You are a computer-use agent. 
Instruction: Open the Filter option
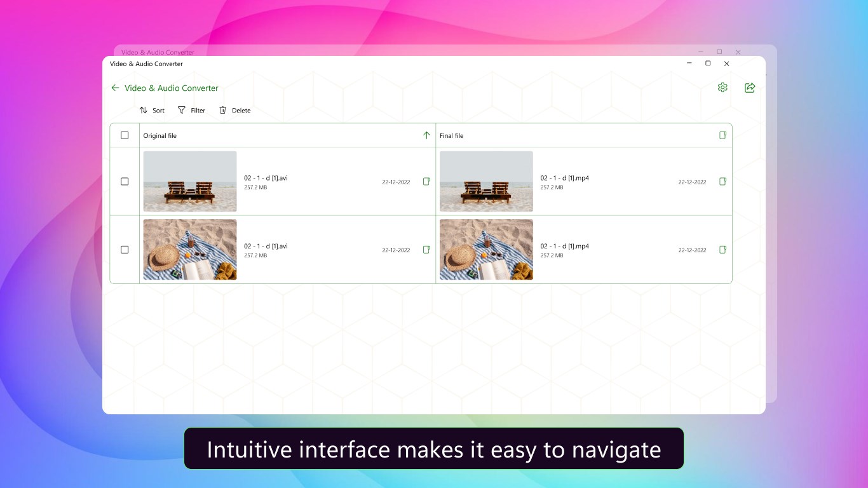(x=191, y=111)
